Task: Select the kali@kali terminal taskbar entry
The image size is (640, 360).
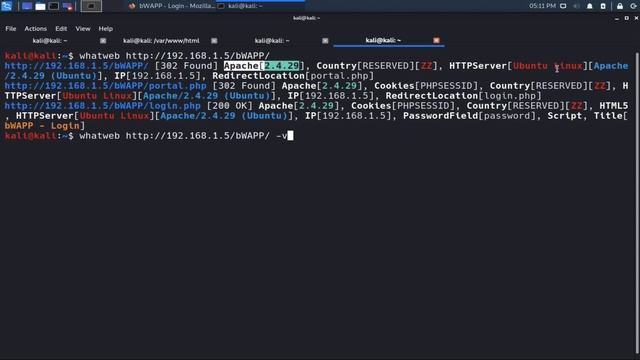Action: pyautogui.click(x=261, y=6)
